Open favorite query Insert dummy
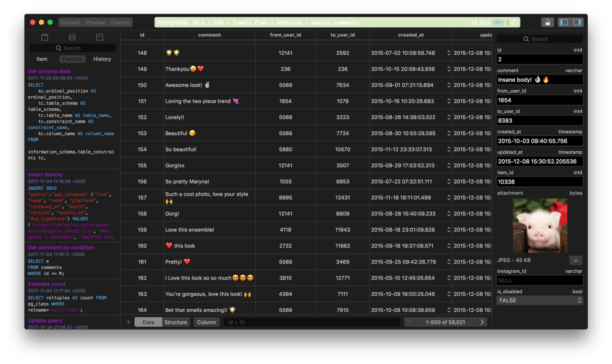 tap(45, 174)
